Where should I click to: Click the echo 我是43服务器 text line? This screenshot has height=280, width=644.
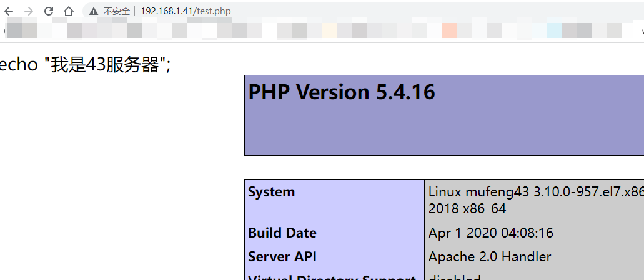click(x=84, y=65)
